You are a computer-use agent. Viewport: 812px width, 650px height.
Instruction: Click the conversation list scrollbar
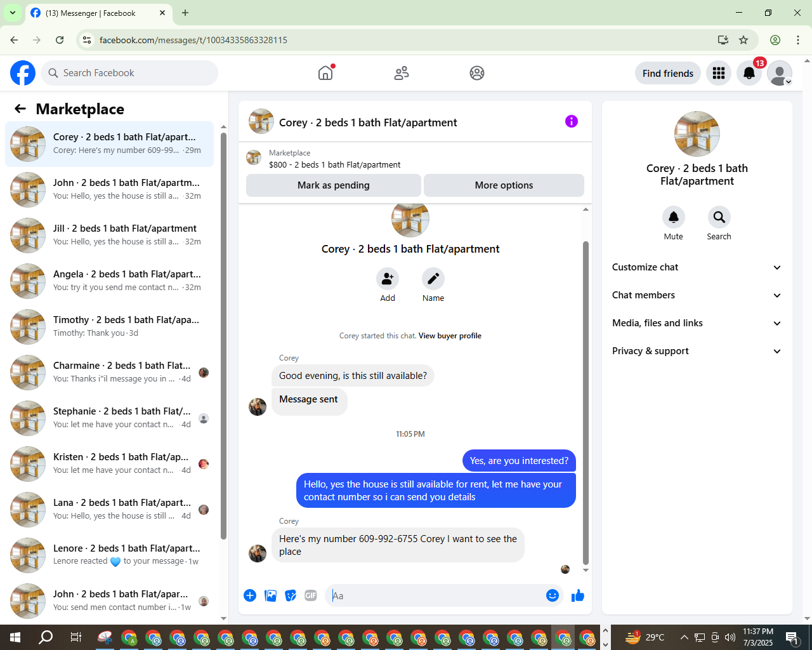[223, 335]
